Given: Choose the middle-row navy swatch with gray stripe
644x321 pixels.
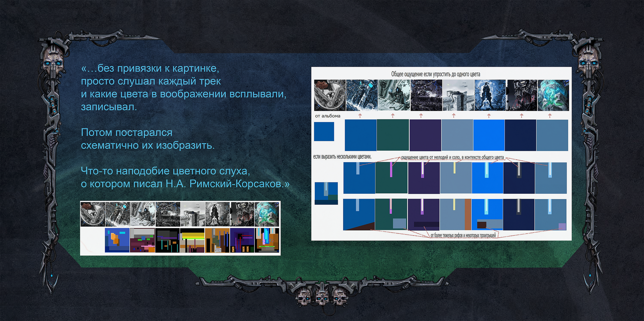Looking at the screenshot, I should click(x=519, y=178).
